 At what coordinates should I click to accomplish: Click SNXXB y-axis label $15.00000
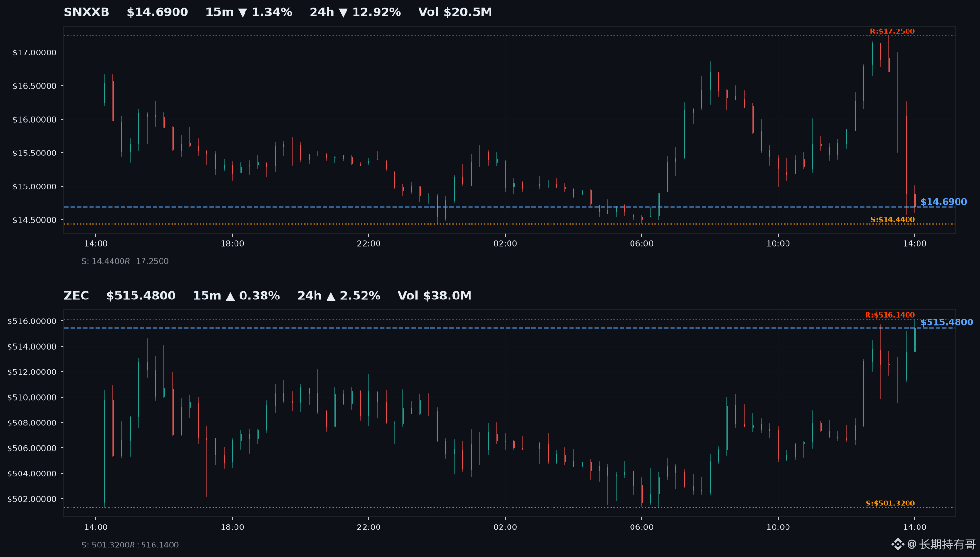pos(34,186)
